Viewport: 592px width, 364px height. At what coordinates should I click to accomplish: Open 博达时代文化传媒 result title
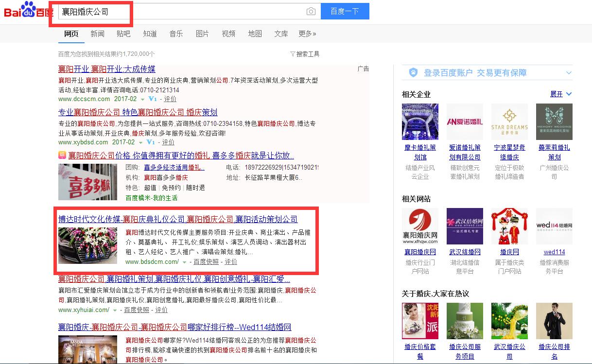[x=178, y=219]
